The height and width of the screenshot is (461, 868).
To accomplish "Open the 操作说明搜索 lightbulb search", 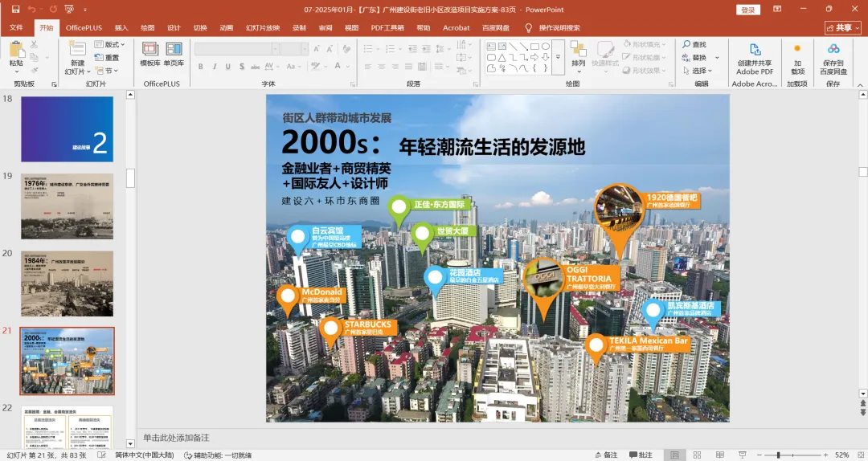I will coord(553,27).
